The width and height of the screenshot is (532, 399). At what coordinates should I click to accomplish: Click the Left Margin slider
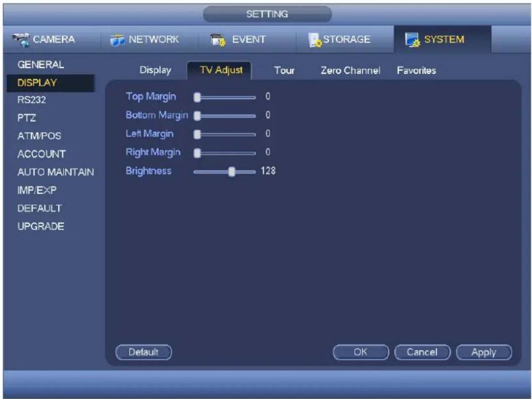(224, 135)
